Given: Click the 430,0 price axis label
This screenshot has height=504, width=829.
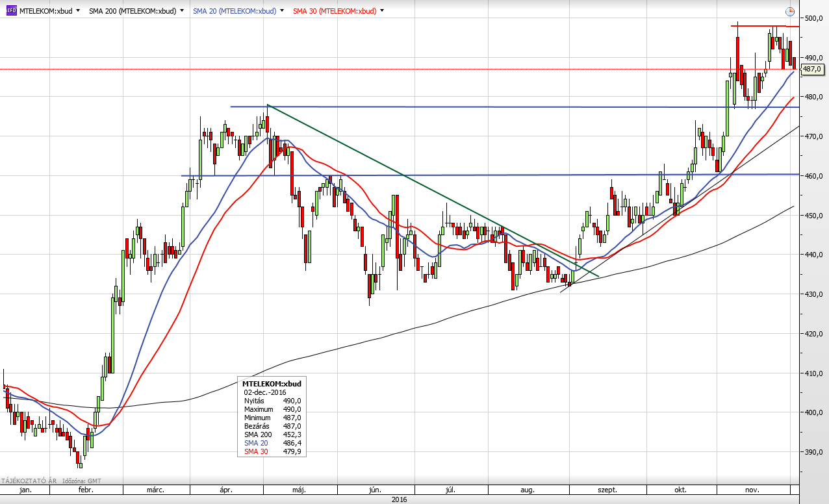Looking at the screenshot, I should (814, 294).
